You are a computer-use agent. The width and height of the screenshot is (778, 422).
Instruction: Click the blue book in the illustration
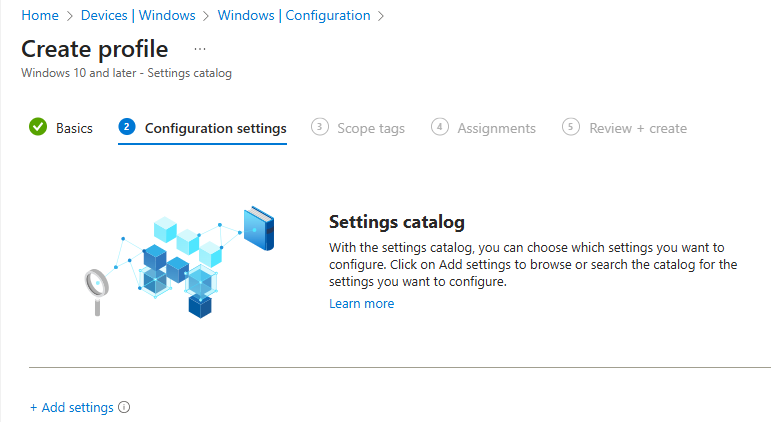click(x=259, y=227)
